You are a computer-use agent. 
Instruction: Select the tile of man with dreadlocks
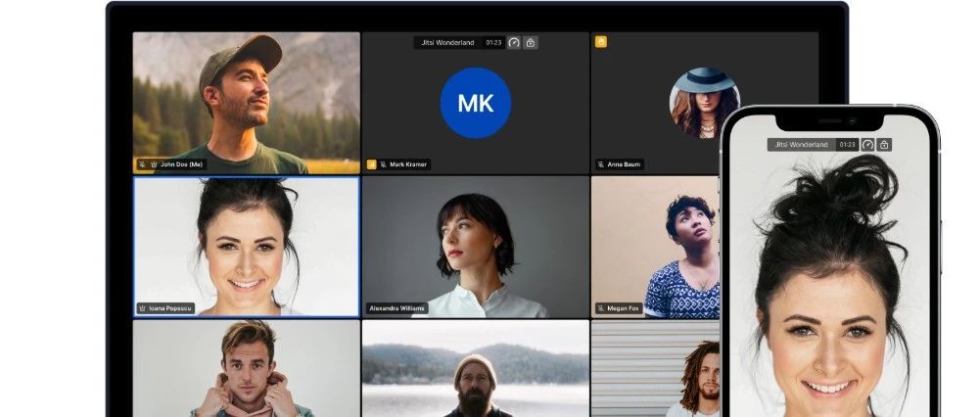[655, 368]
